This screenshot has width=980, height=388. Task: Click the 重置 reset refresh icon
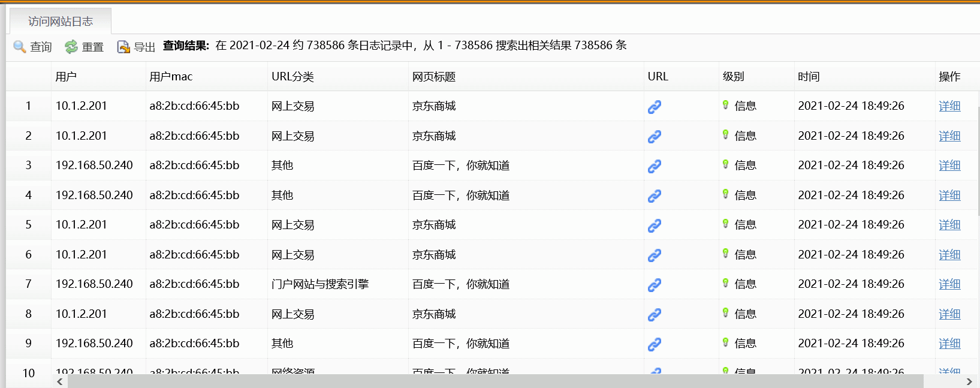(71, 47)
